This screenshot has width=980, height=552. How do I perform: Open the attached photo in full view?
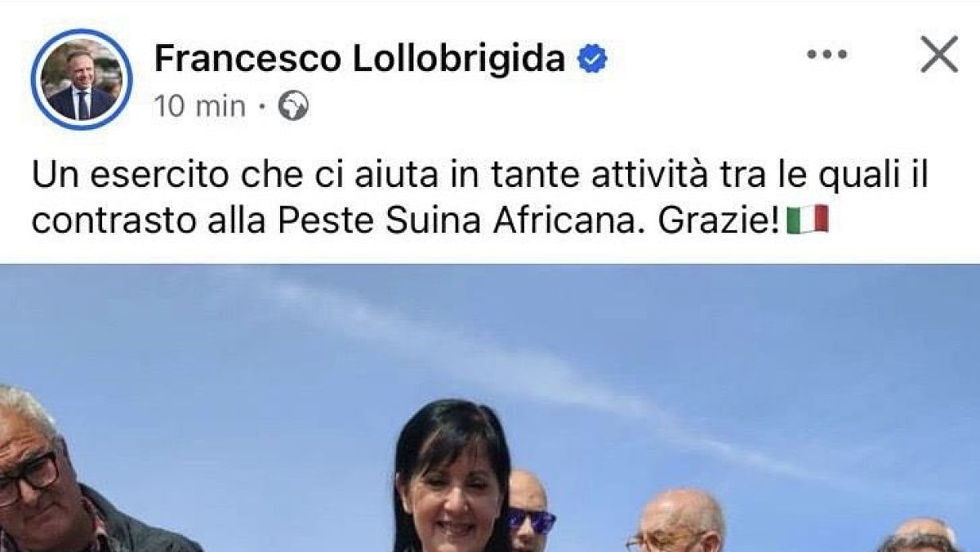click(490, 407)
